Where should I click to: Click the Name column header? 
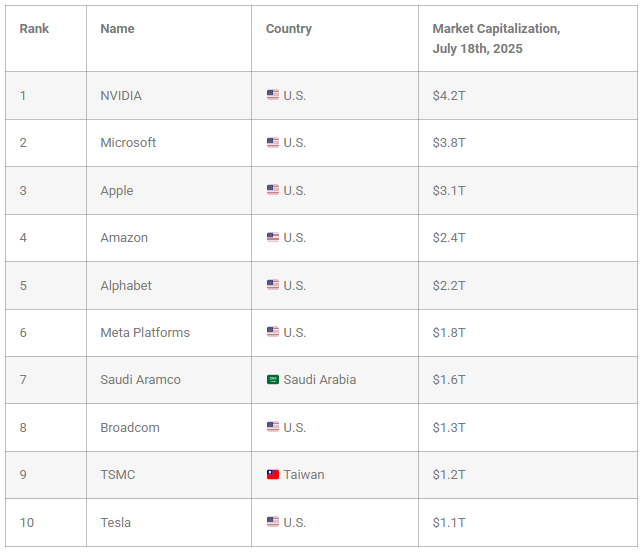click(x=117, y=29)
